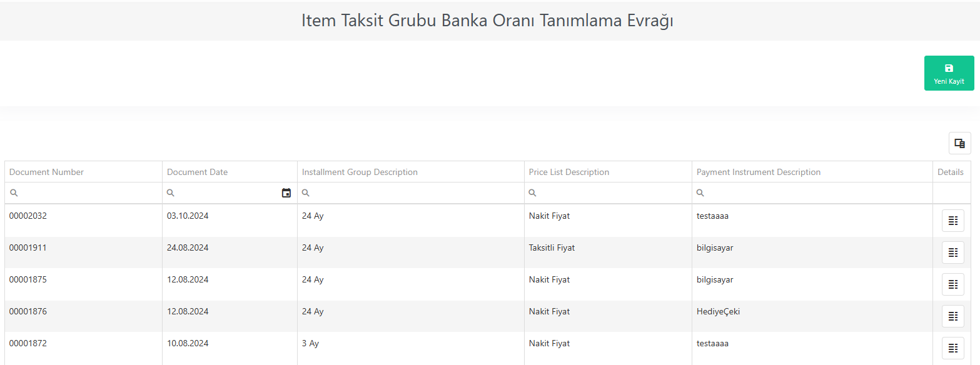Open details for document 00001872

point(952,347)
